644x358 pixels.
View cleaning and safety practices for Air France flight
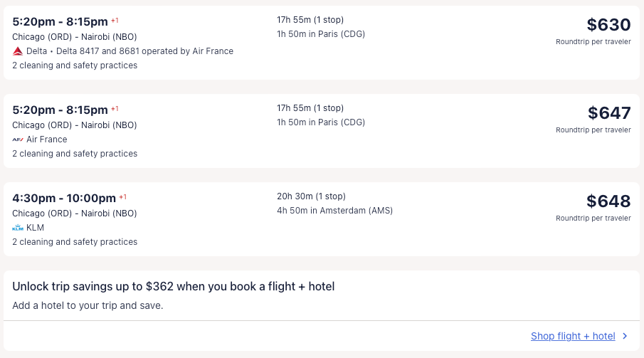tap(75, 154)
